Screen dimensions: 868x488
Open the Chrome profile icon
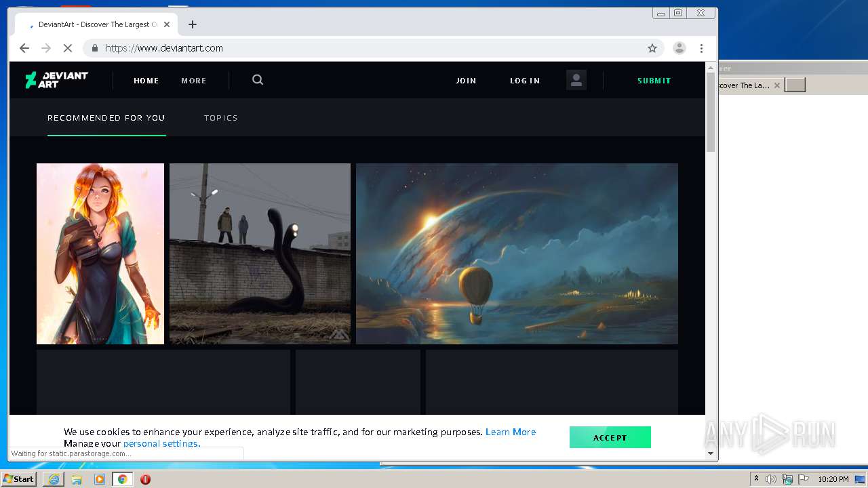coord(679,48)
